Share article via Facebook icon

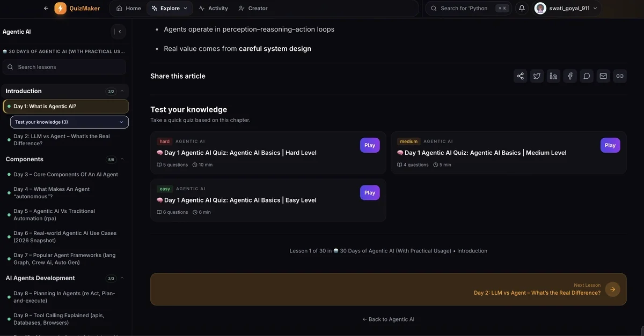(x=570, y=76)
